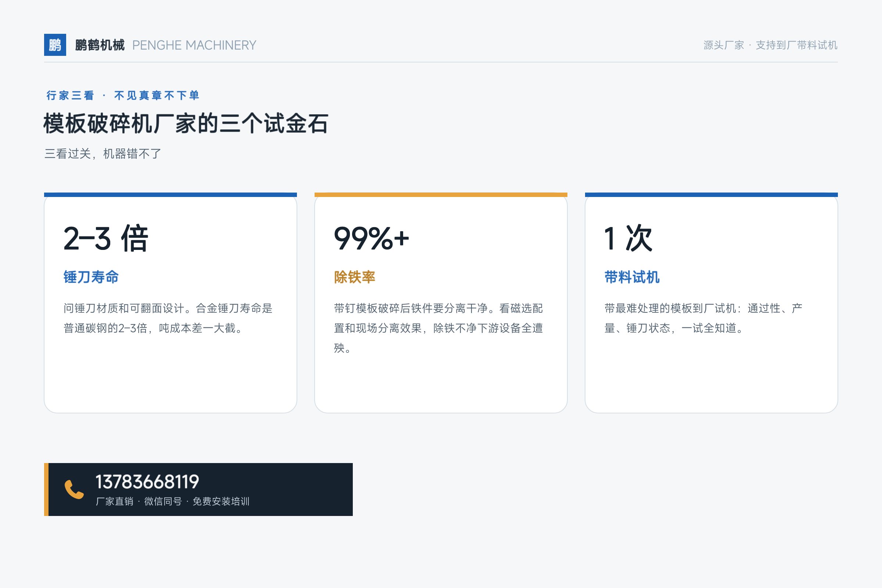Click the blue 鹏 logo square
882x588 pixels.
(55, 45)
